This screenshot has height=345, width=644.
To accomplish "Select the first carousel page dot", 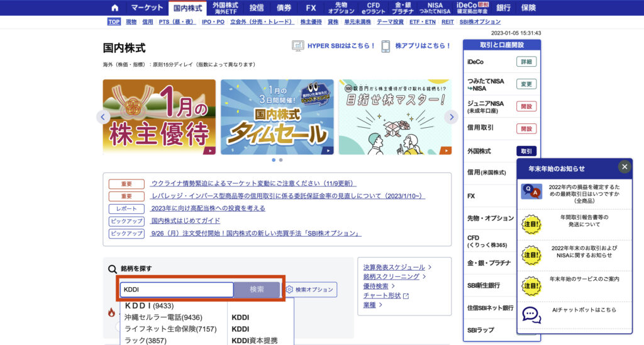I will (274, 160).
